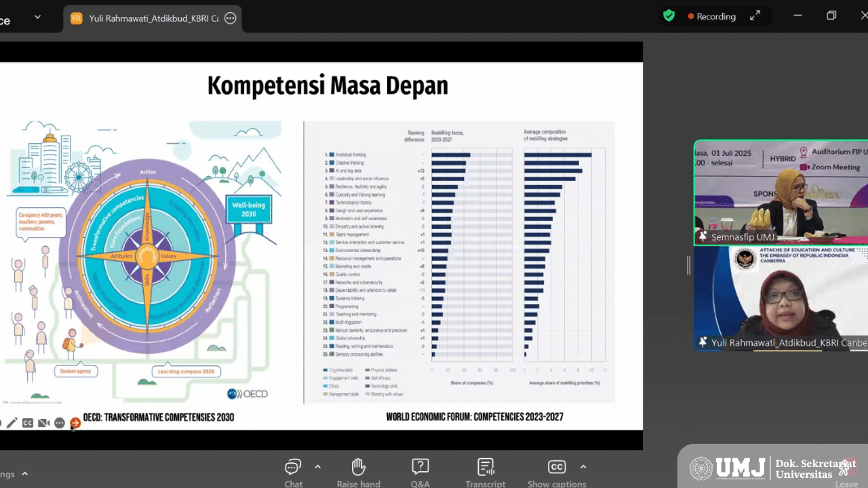The width and height of the screenshot is (868, 488).
Task: Open the Transcript panel
Action: coord(486,472)
